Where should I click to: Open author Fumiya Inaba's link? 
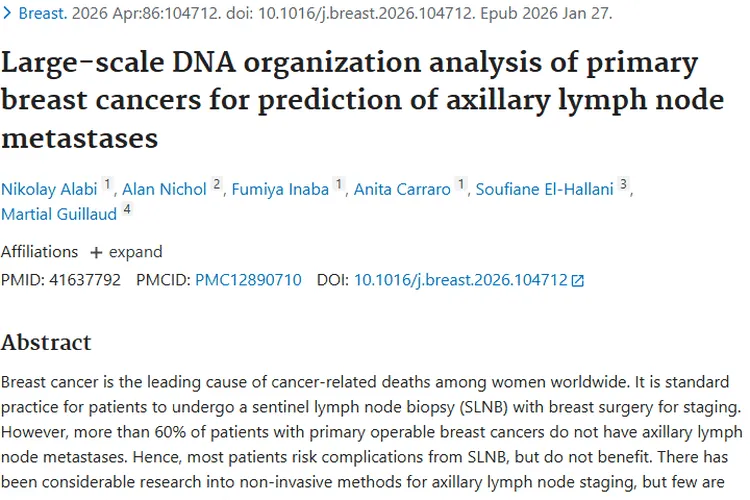[x=280, y=189]
